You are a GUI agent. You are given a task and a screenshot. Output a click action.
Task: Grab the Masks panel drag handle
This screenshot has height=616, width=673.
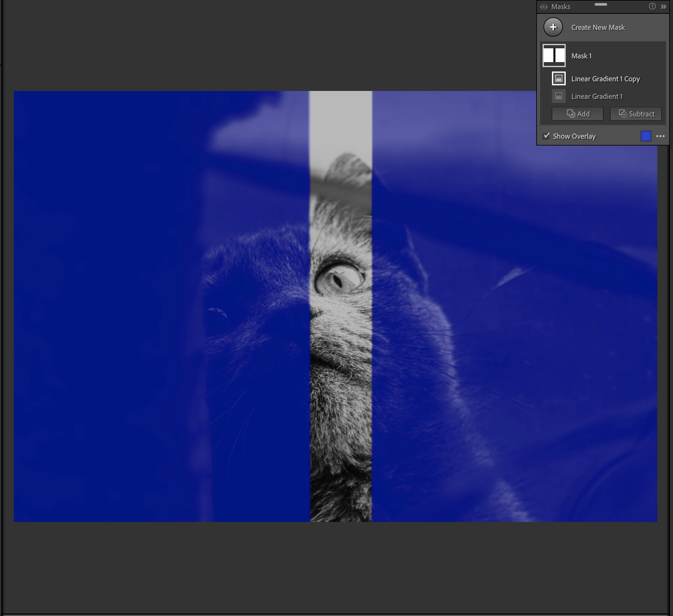[601, 4]
